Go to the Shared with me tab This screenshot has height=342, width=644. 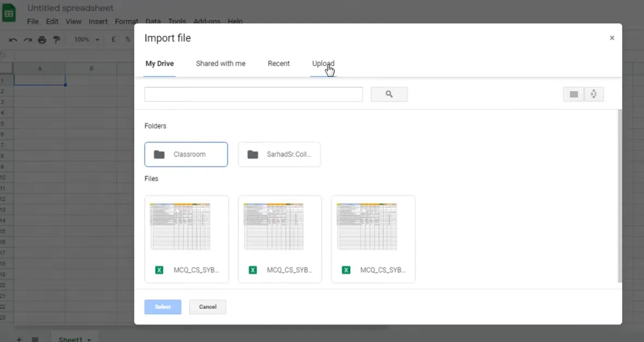click(220, 64)
